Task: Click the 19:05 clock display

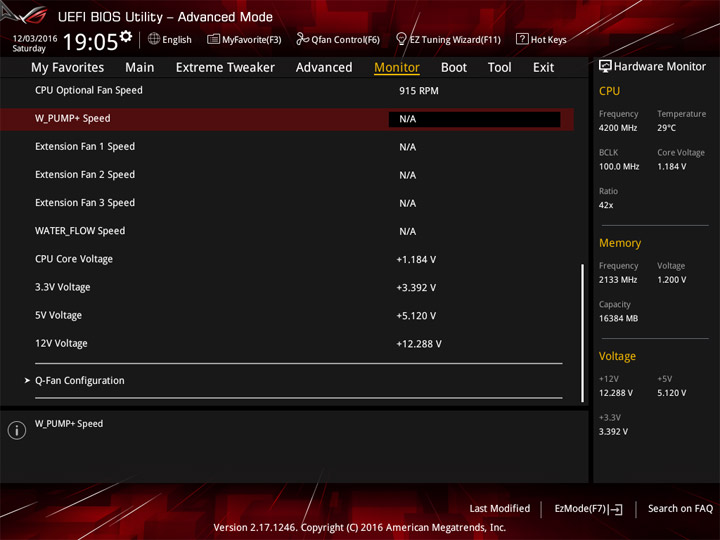Action: click(x=90, y=42)
